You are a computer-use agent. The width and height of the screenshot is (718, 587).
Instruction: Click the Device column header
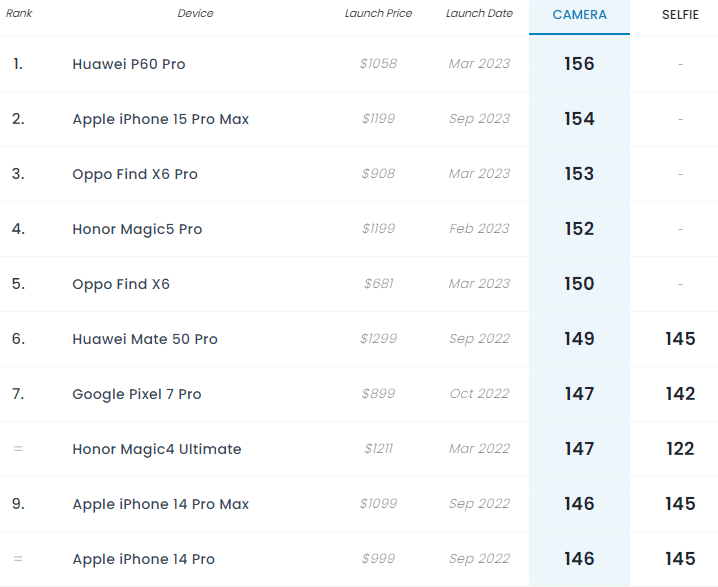195,13
